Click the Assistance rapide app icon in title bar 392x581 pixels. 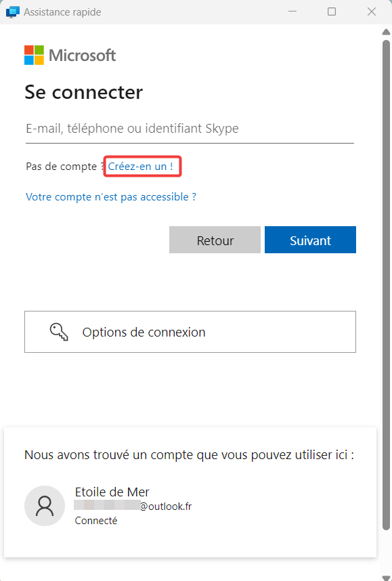pyautogui.click(x=13, y=12)
